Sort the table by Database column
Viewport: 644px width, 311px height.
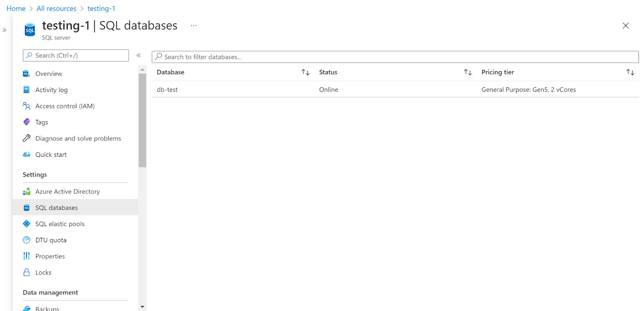(305, 72)
